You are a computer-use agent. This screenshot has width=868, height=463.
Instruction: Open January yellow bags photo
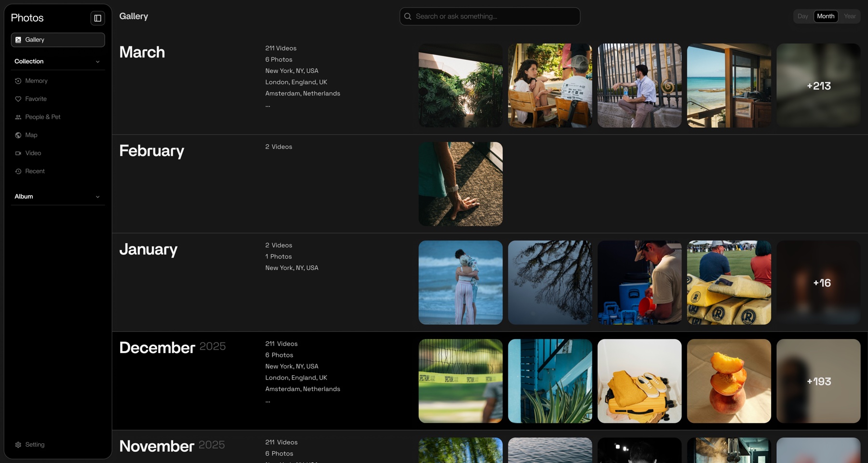[729, 283]
